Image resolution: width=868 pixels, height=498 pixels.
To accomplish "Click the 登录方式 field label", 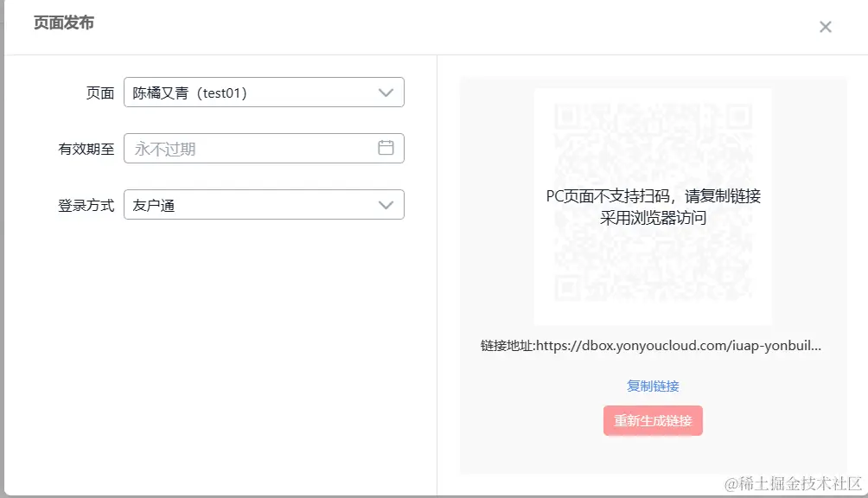I will (x=86, y=205).
